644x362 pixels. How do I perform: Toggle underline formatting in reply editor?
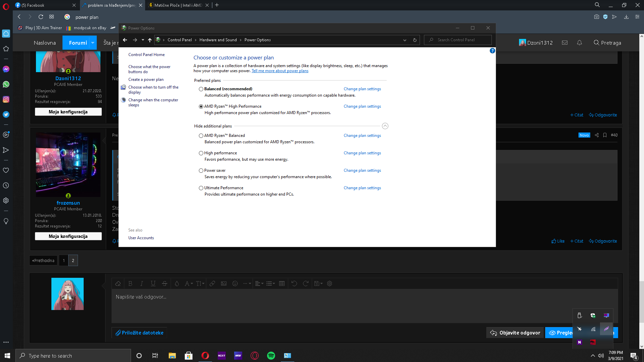coord(153,283)
